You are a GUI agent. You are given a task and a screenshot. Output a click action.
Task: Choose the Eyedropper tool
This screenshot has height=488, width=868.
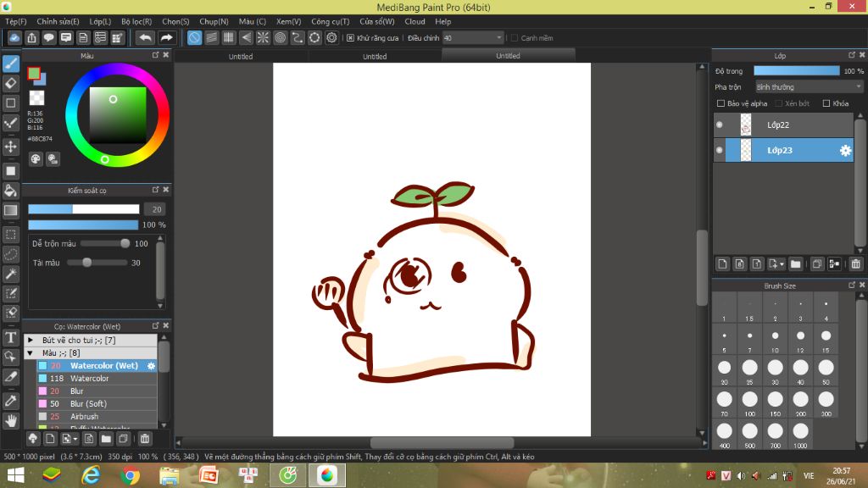pos(10,401)
